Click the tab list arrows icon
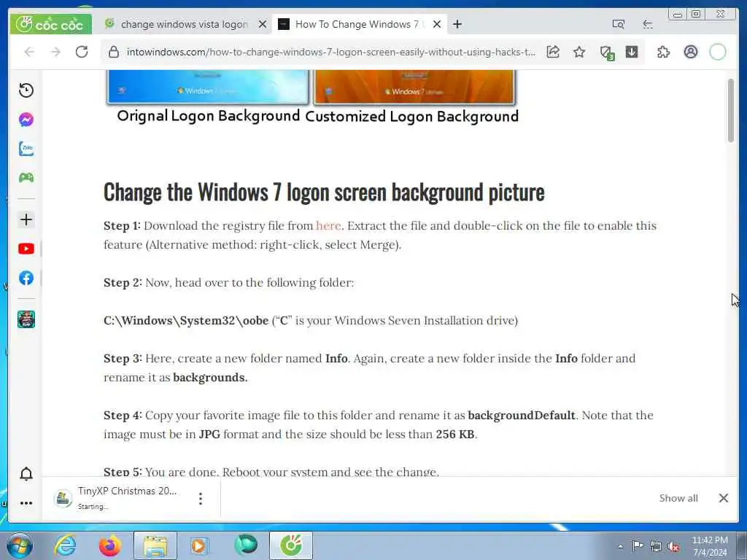Screen dimensions: 747x560 (648, 24)
